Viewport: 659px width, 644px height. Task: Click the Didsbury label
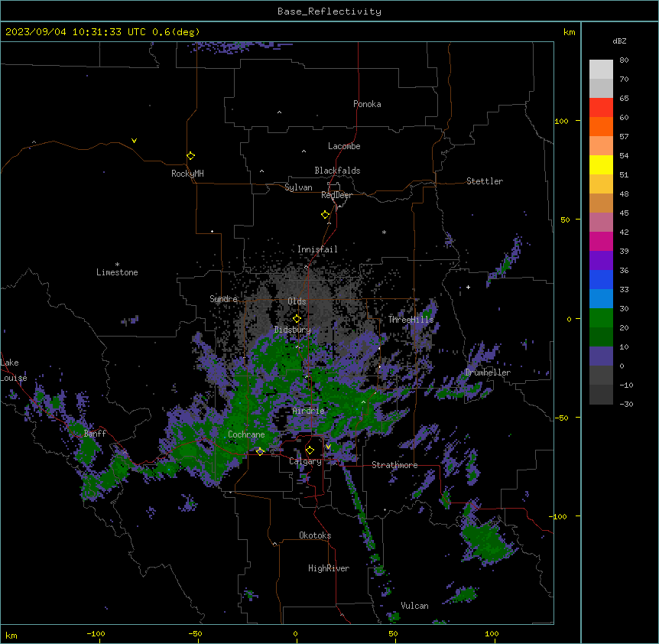coord(293,330)
